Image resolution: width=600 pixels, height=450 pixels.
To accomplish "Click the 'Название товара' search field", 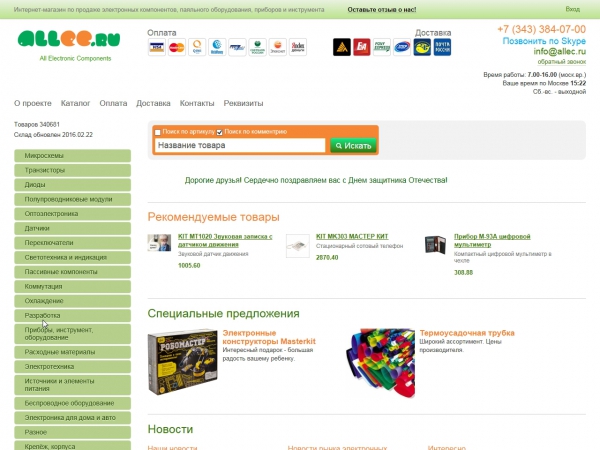I will (x=240, y=145).
